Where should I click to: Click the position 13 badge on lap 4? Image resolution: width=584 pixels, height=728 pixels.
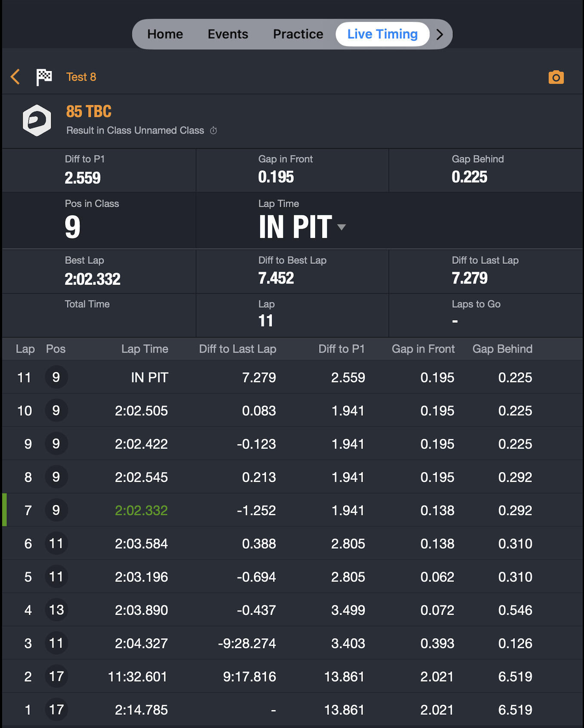click(x=56, y=610)
